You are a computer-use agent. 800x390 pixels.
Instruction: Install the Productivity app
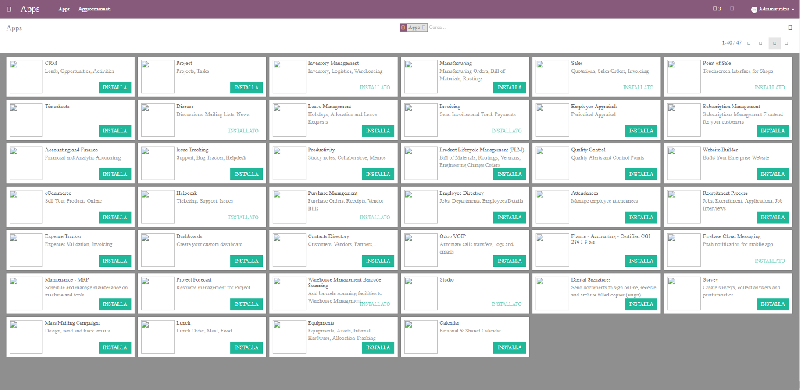coord(378,174)
